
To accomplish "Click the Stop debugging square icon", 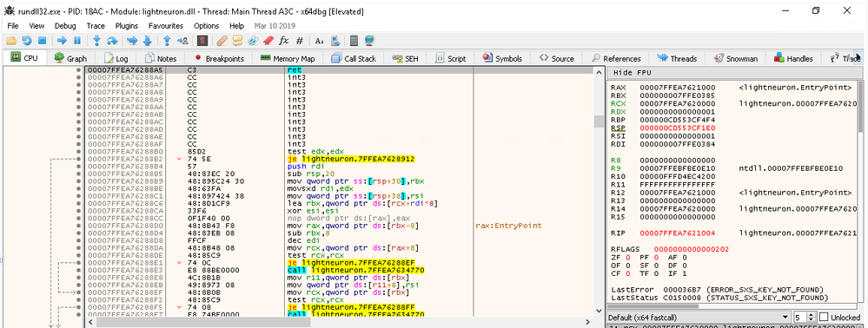I will pyautogui.click(x=42, y=41).
